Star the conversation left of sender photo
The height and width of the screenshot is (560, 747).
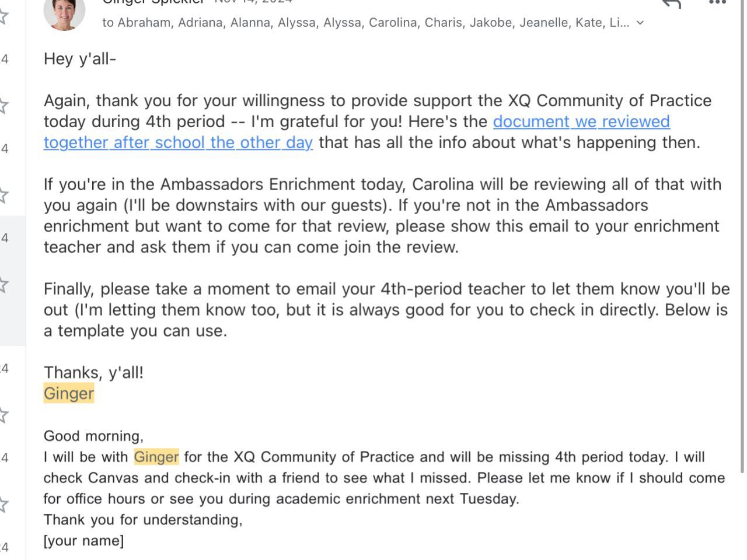[4, 17]
